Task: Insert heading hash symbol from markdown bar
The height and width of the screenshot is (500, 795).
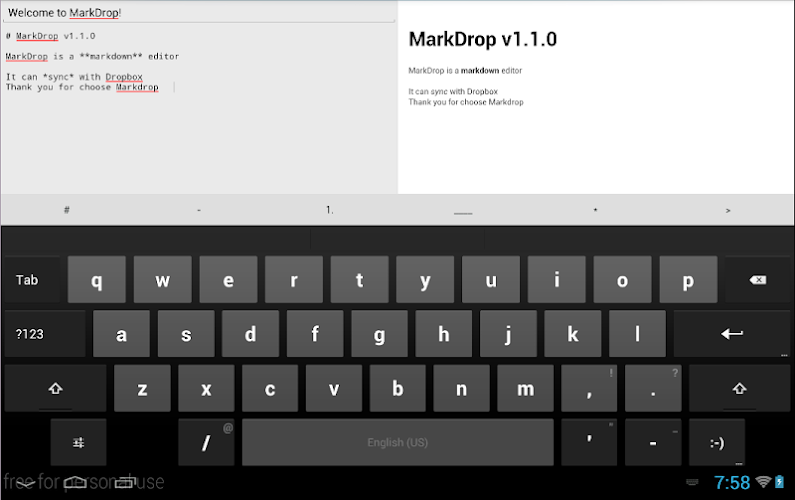Action: [66, 210]
